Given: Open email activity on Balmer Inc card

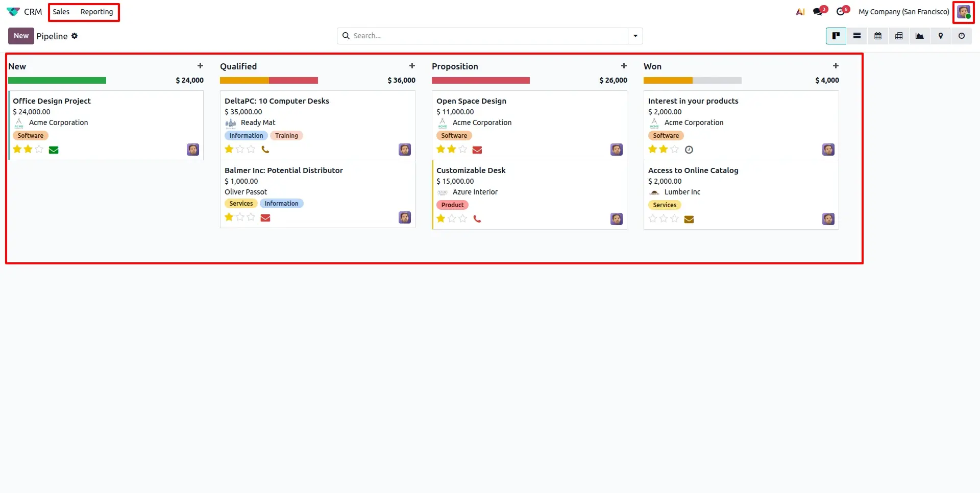Looking at the screenshot, I should click(x=265, y=217).
